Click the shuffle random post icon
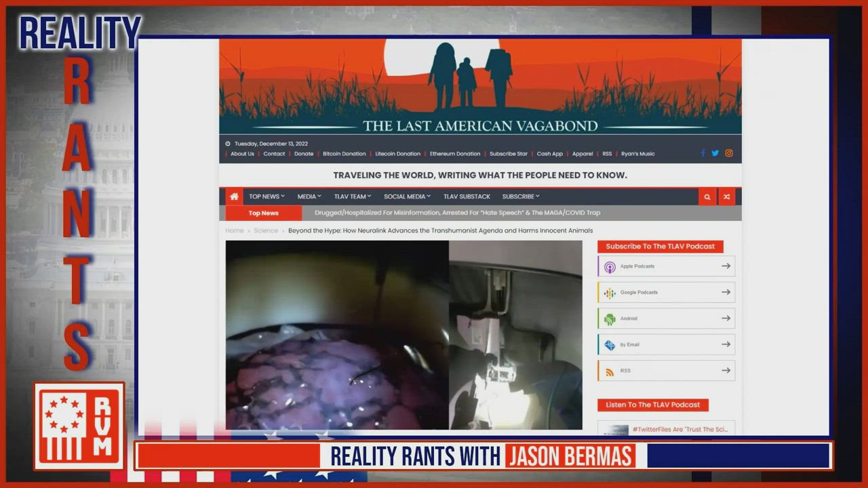The width and height of the screenshot is (868, 488). coord(726,197)
